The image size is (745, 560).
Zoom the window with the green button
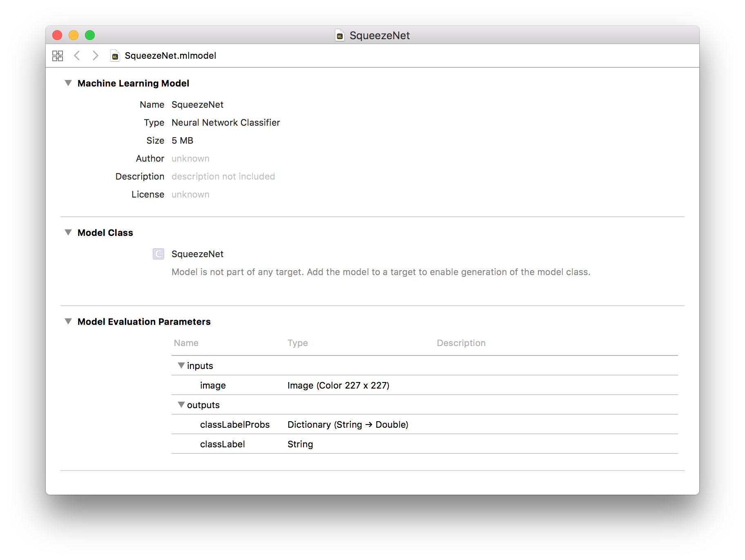pos(90,35)
